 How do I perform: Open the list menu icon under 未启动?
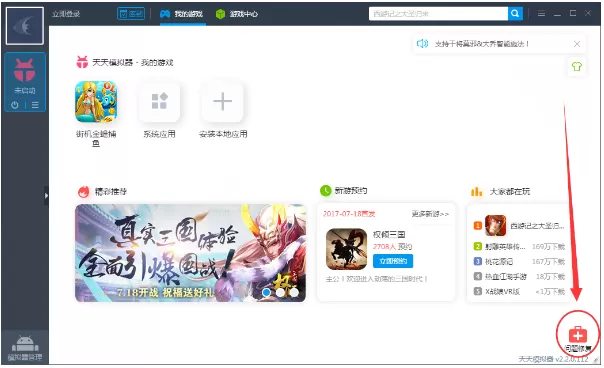35,105
